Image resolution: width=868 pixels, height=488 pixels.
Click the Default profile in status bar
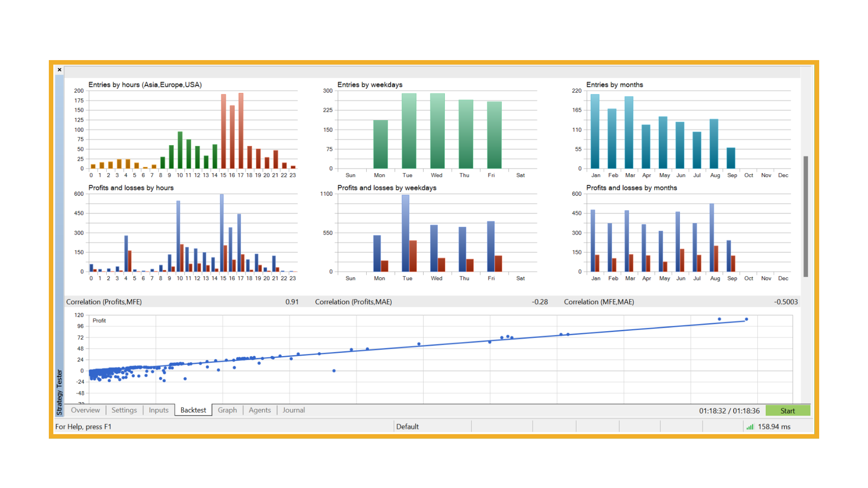(407, 427)
